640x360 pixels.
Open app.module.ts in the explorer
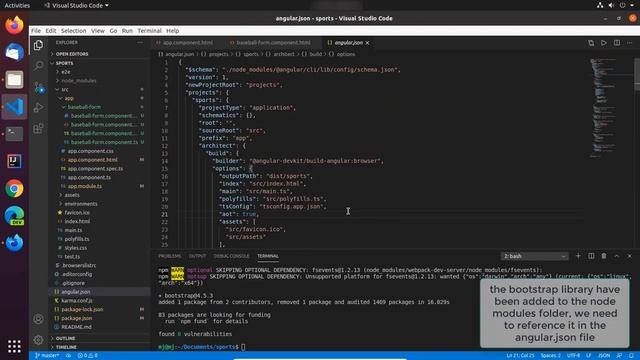pyautogui.click(x=84, y=186)
